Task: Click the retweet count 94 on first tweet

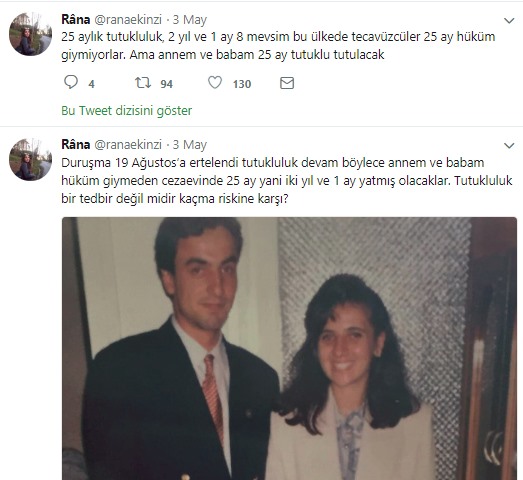Action: 166,84
